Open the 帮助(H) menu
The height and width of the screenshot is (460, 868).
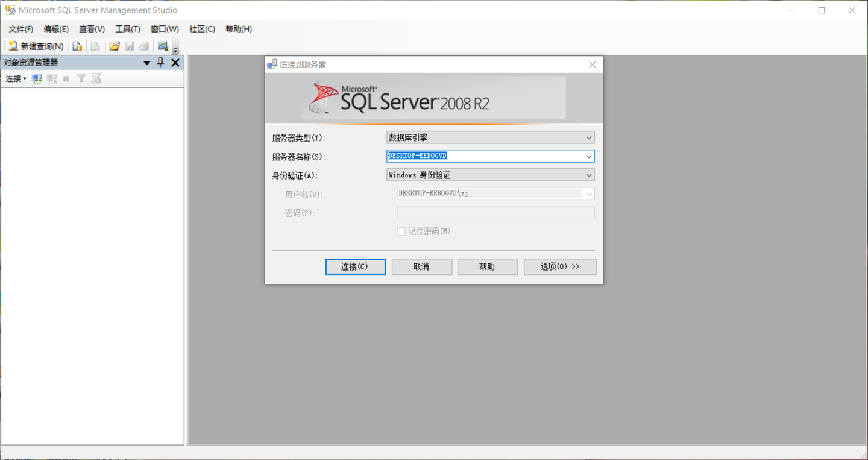[x=239, y=29]
